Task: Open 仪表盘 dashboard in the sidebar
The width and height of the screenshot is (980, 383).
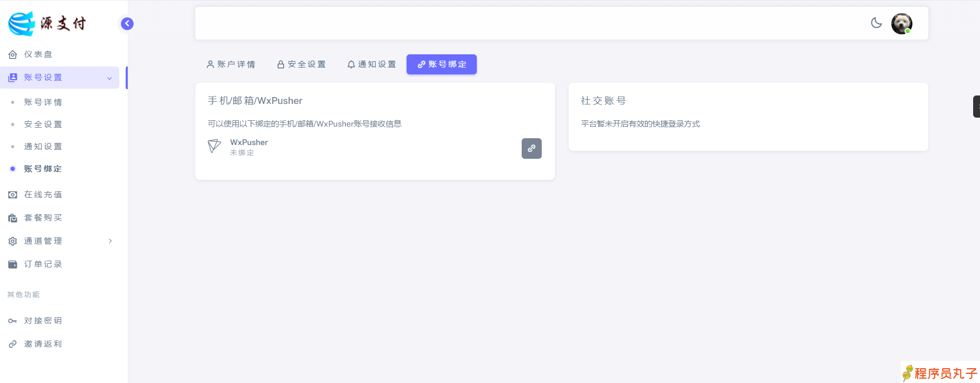Action: coord(60,54)
